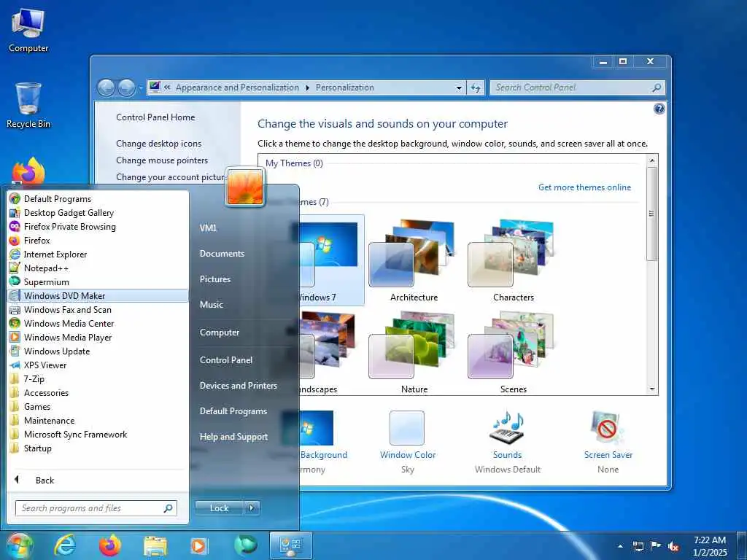Viewport: 747px width, 560px height.
Task: Open the Computer desktop icon
Action: click(28, 31)
